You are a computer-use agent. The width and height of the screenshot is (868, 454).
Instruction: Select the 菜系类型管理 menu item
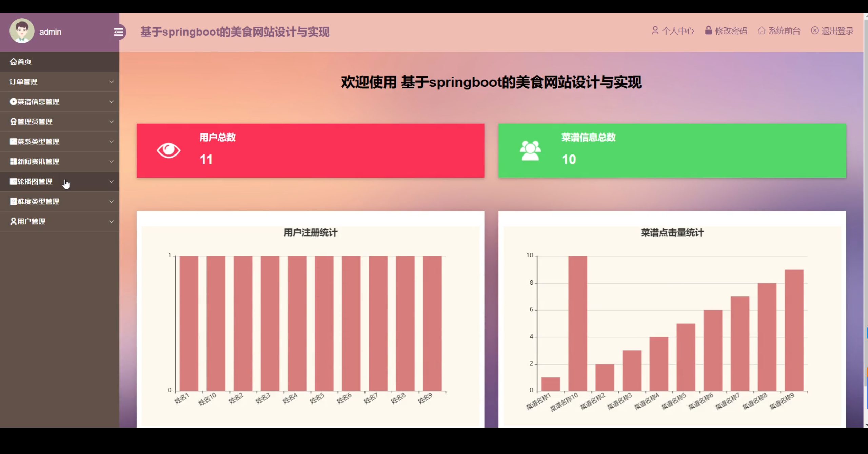pyautogui.click(x=38, y=142)
